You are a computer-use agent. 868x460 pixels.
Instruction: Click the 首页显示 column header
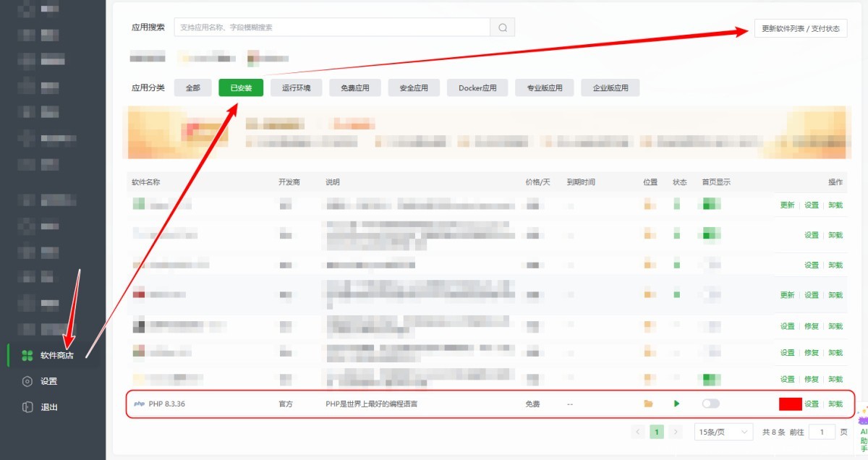[x=716, y=182]
